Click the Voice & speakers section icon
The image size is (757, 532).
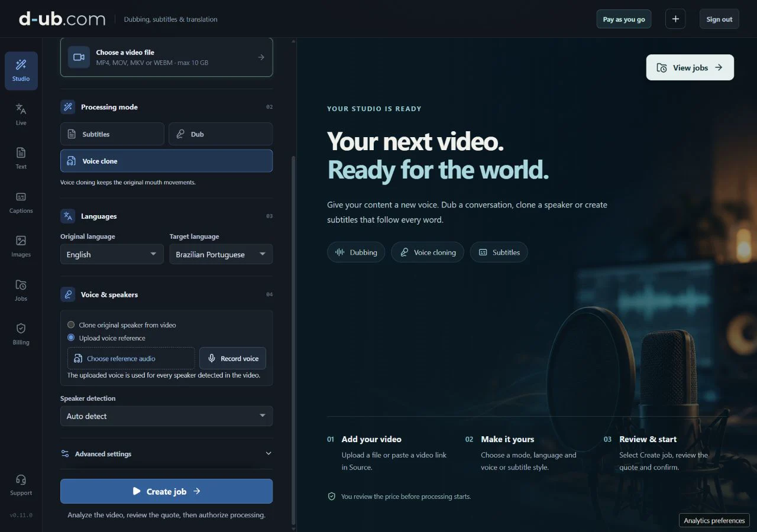click(68, 294)
